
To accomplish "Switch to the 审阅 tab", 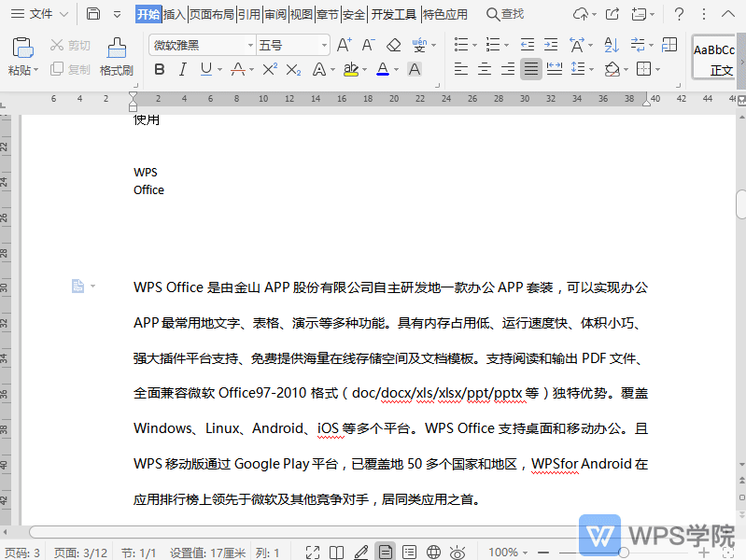I will [276, 14].
